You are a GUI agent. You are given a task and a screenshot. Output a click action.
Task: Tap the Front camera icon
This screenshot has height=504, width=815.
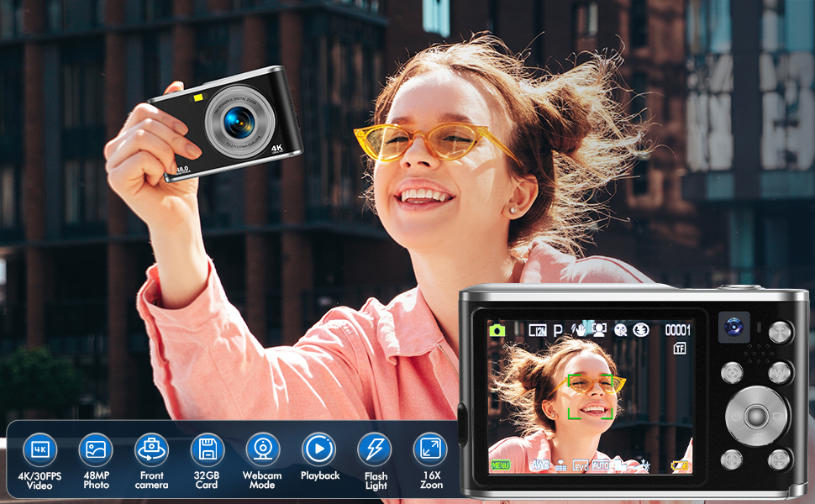point(151,450)
